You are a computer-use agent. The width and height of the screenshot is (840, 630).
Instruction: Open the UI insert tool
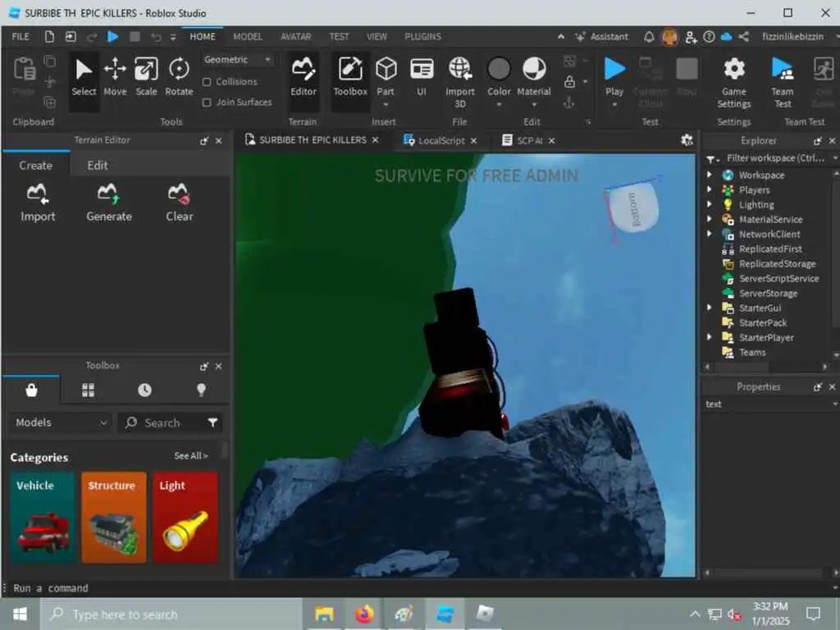tap(422, 78)
